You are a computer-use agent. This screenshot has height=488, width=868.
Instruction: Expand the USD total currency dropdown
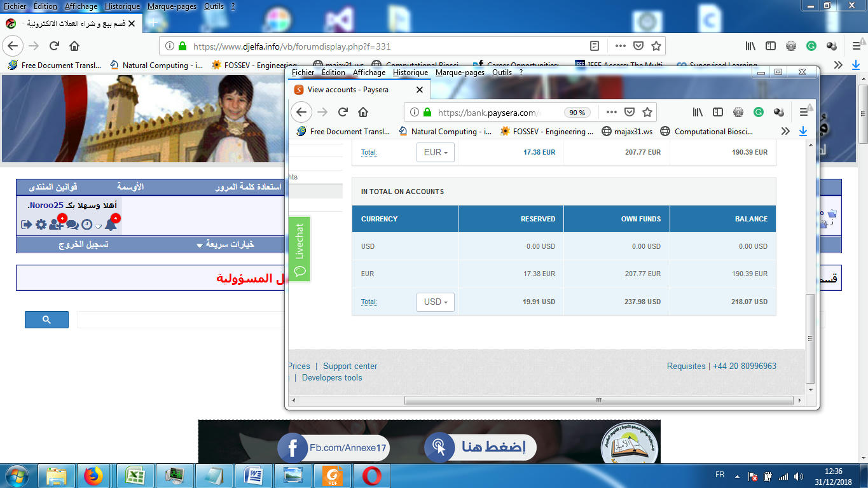click(436, 302)
